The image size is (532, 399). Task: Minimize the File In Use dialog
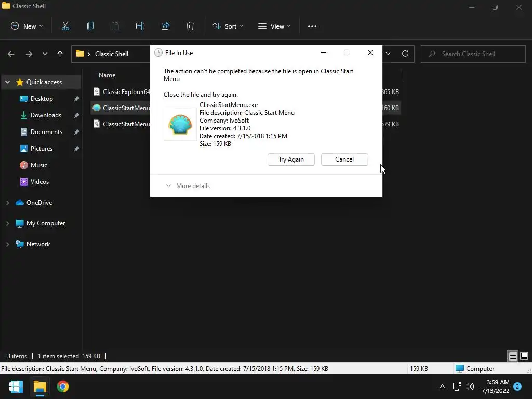click(323, 52)
